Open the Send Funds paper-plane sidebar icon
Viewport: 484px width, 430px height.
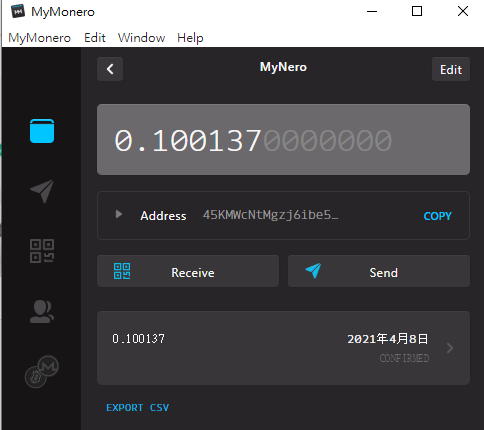[42, 191]
